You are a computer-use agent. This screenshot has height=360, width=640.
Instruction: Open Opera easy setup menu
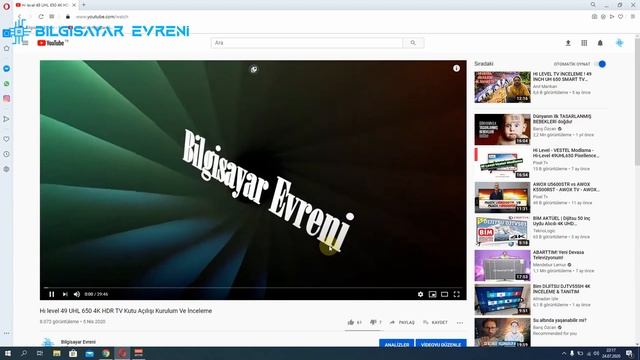(x=633, y=17)
